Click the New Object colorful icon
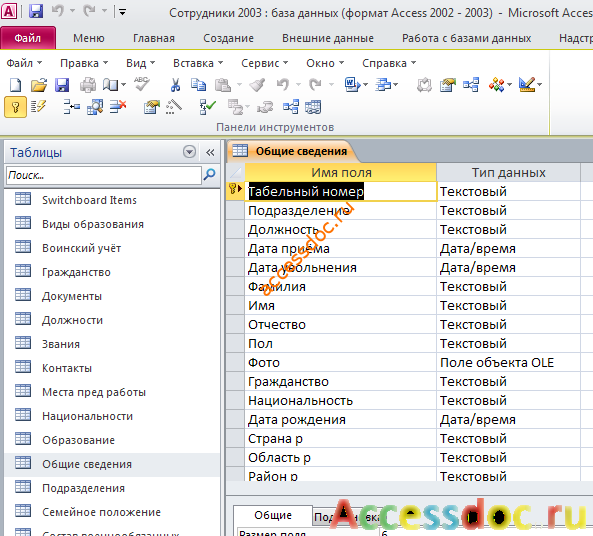Screen dimensions: 593x536 [x=497, y=85]
